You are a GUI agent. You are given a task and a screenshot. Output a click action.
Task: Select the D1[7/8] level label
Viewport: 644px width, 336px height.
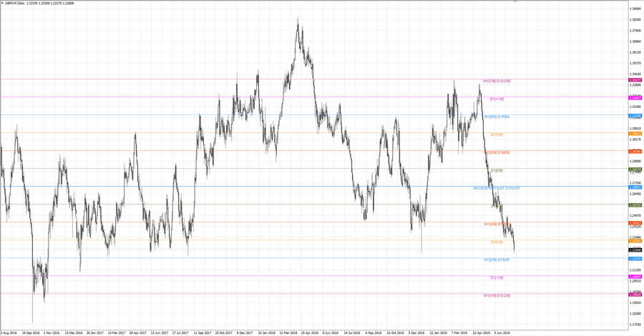click(497, 134)
